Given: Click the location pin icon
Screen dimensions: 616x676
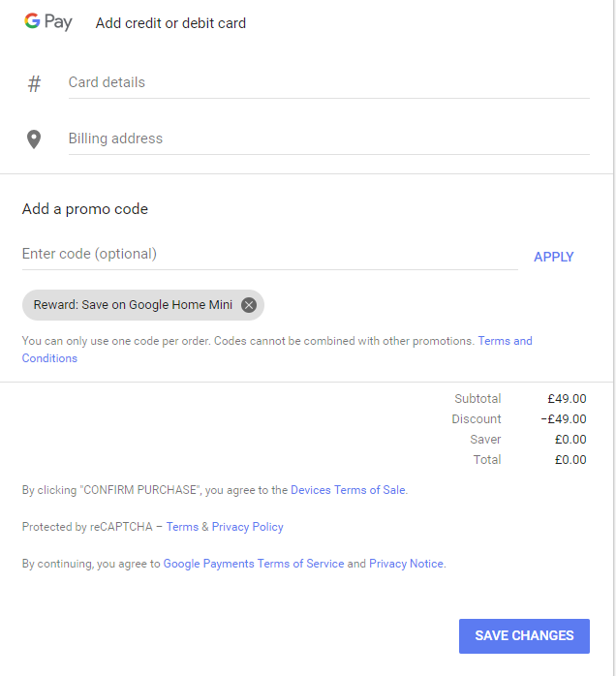Looking at the screenshot, I should [34, 139].
